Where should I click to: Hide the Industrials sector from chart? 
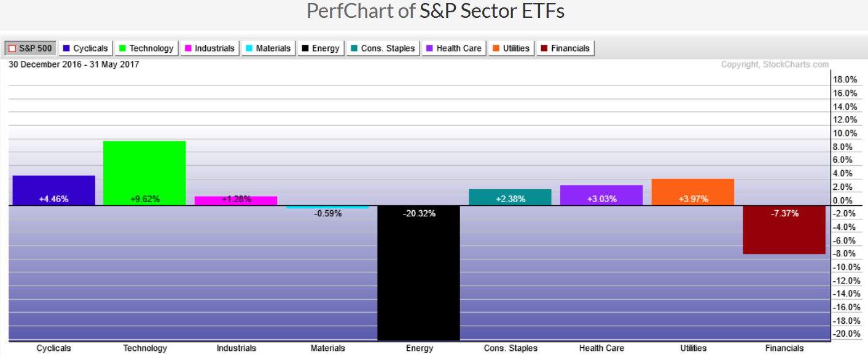click(209, 49)
